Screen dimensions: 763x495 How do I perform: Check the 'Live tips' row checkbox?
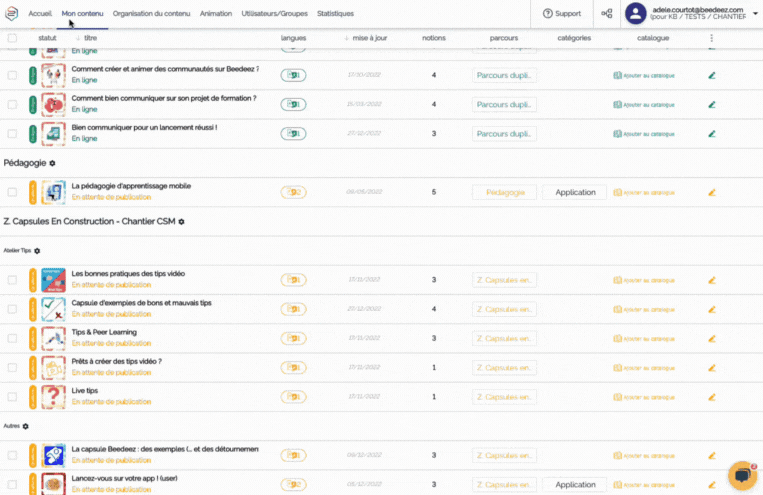12,397
